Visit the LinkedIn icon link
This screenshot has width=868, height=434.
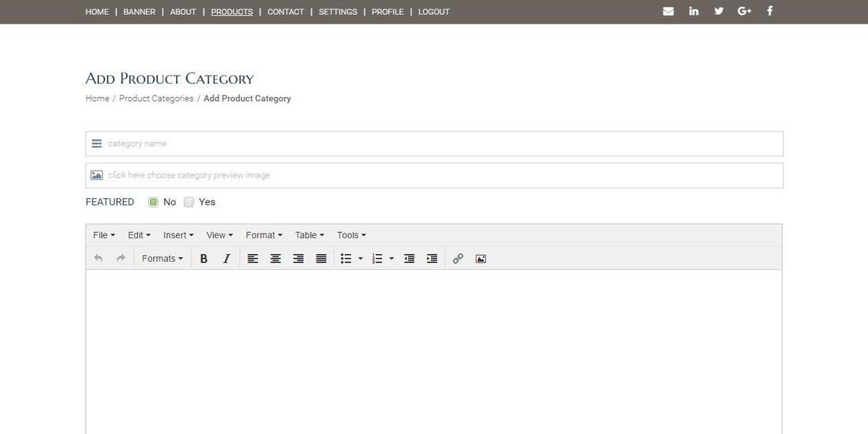[x=694, y=11]
